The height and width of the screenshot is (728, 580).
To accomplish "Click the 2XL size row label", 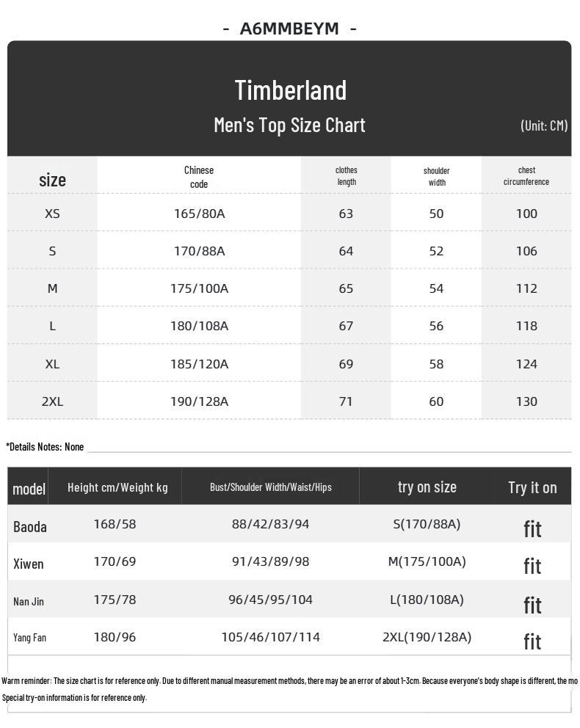I will [52, 401].
